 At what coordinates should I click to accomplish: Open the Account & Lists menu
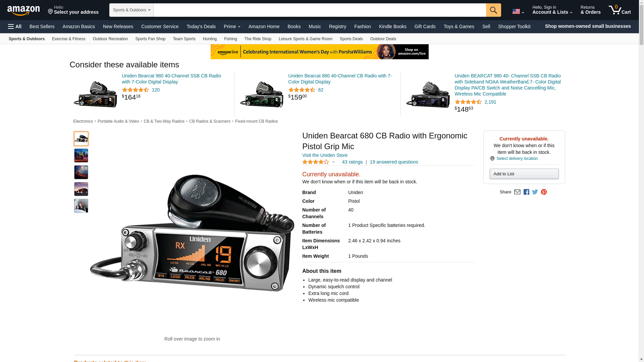click(552, 10)
